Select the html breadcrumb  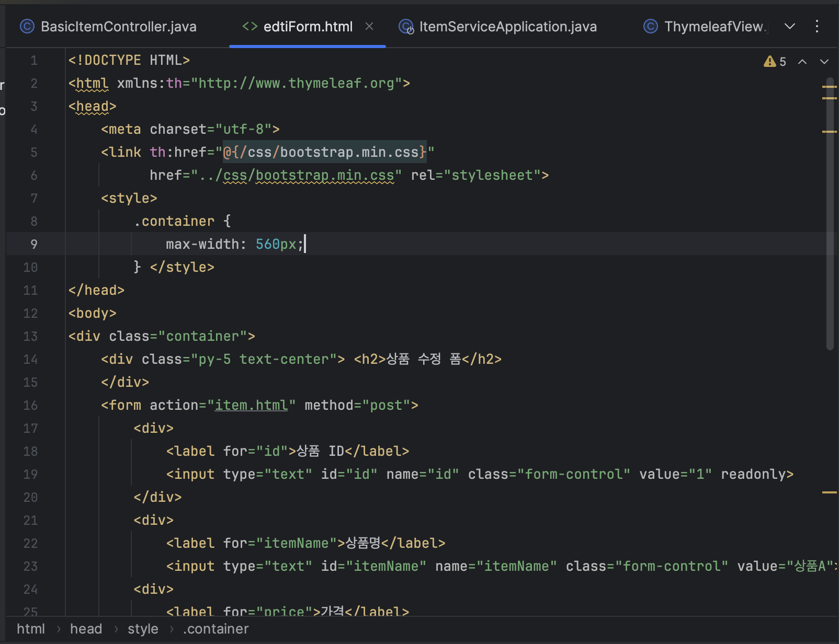[31, 629]
